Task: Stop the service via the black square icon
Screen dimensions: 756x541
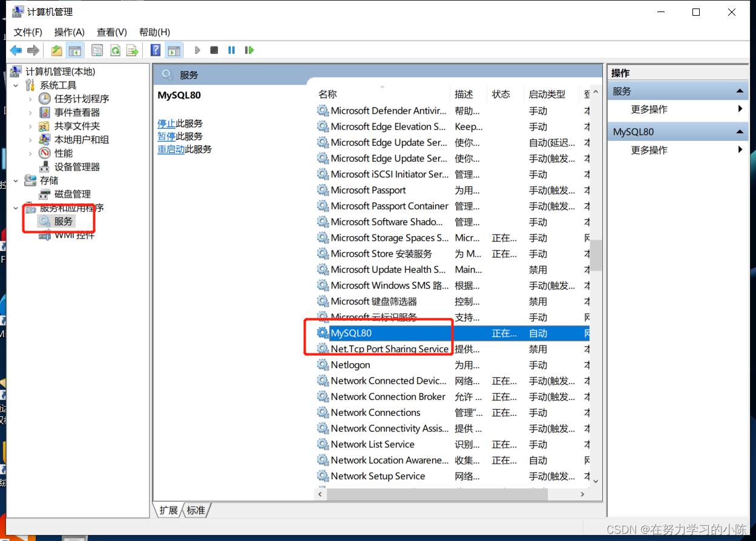Action: tap(214, 50)
